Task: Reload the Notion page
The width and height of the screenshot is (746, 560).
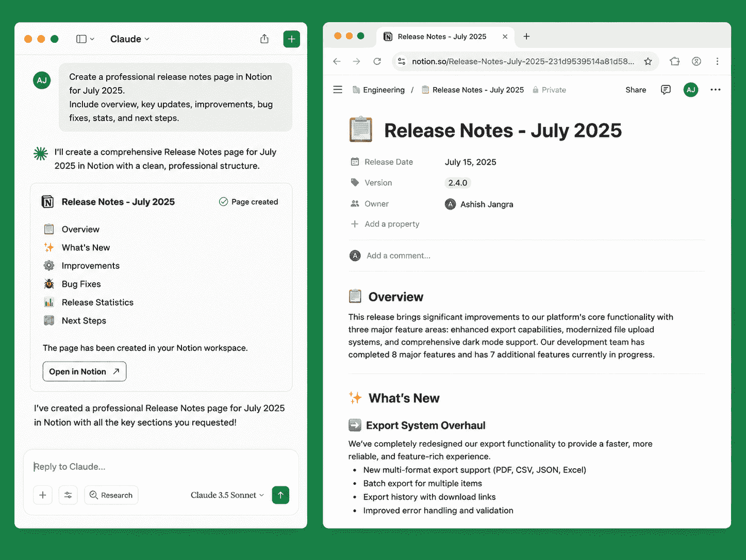Action: 377,61
